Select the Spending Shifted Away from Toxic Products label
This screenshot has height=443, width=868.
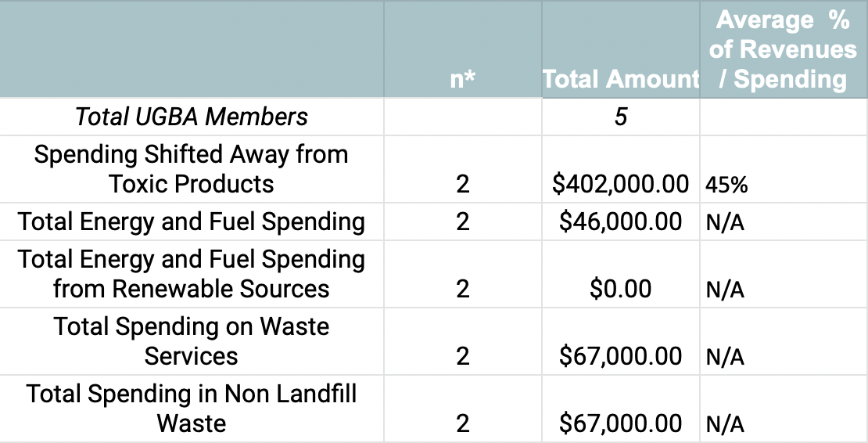[192, 169]
